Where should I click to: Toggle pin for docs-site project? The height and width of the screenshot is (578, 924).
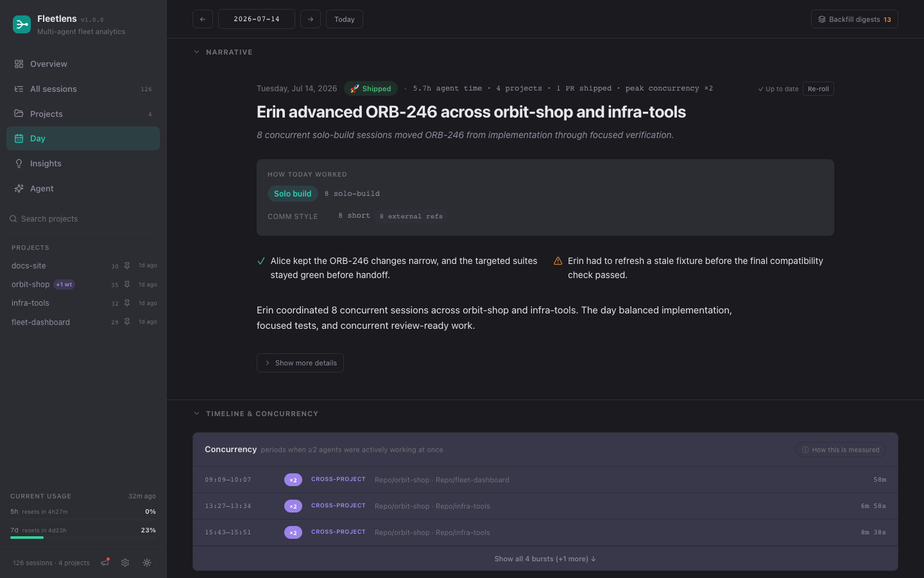click(x=127, y=265)
